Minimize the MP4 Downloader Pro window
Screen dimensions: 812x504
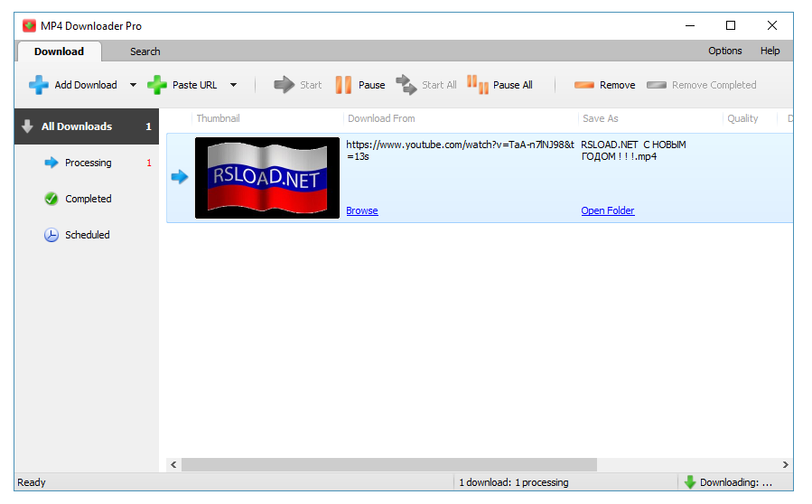tap(690, 25)
